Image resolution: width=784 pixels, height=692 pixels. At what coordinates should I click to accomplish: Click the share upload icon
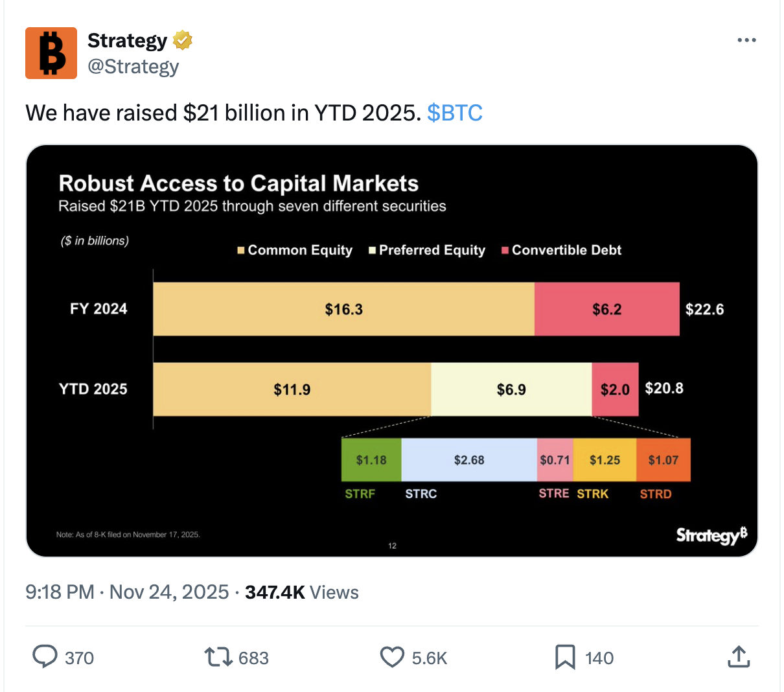coord(739,657)
